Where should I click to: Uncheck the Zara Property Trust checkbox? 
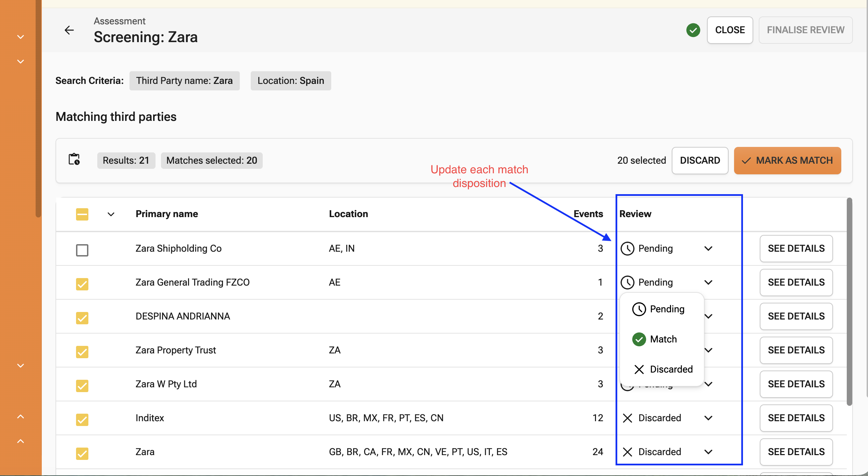coord(82,352)
